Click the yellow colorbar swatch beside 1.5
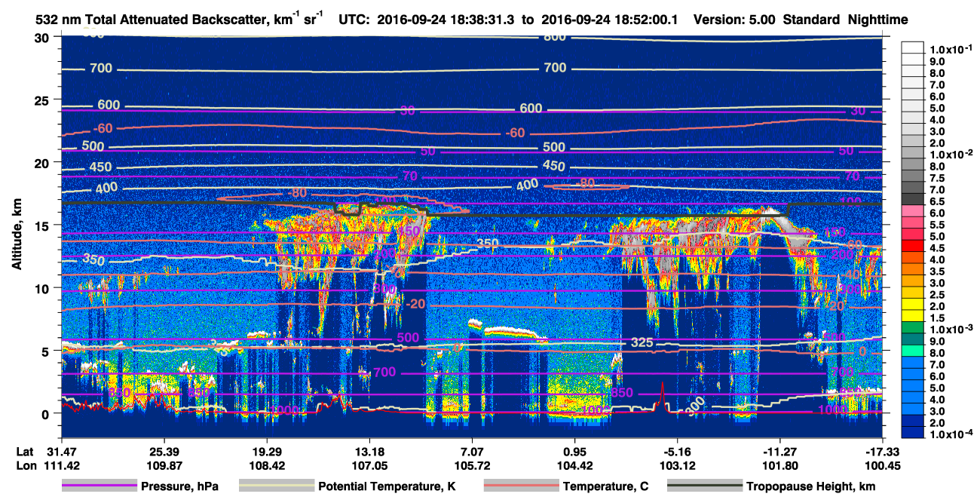 (913, 315)
